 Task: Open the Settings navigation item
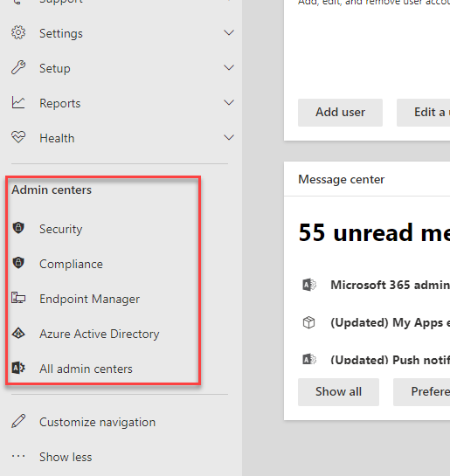pyautogui.click(x=121, y=33)
